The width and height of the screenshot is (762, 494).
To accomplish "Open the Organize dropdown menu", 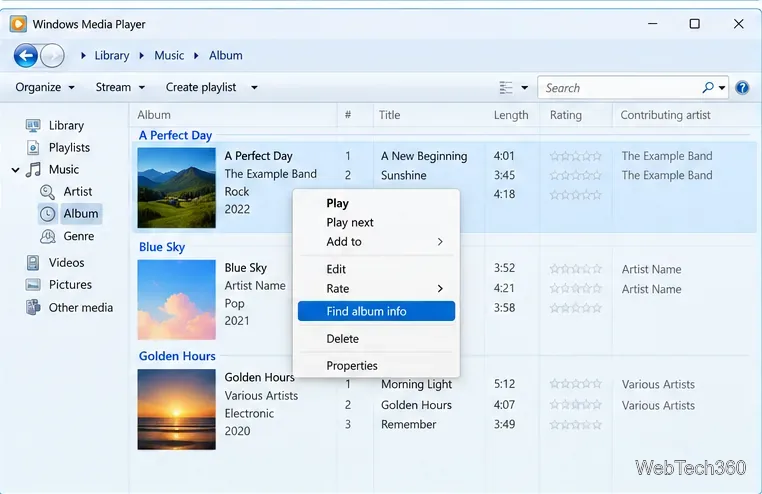I will pos(45,87).
